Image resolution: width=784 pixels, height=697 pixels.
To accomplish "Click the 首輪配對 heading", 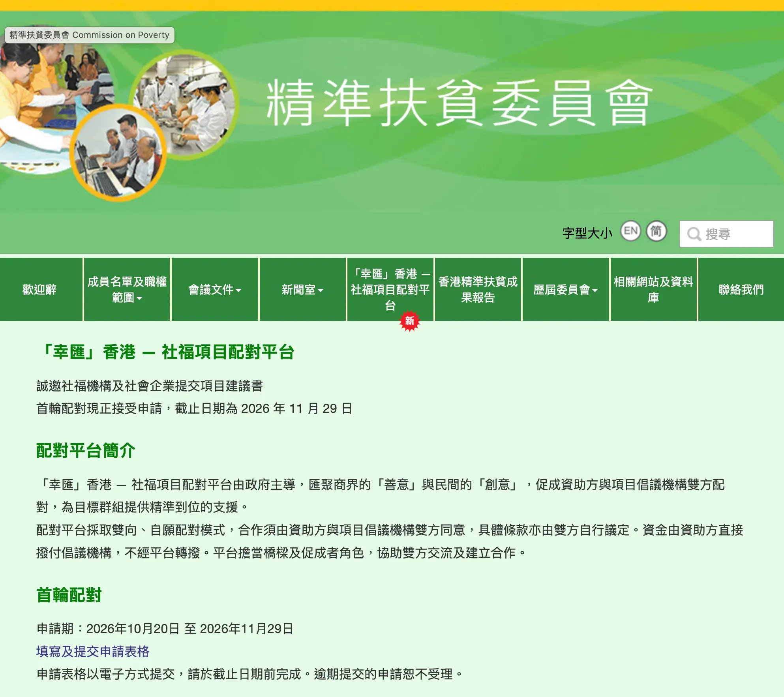I will click(x=69, y=595).
